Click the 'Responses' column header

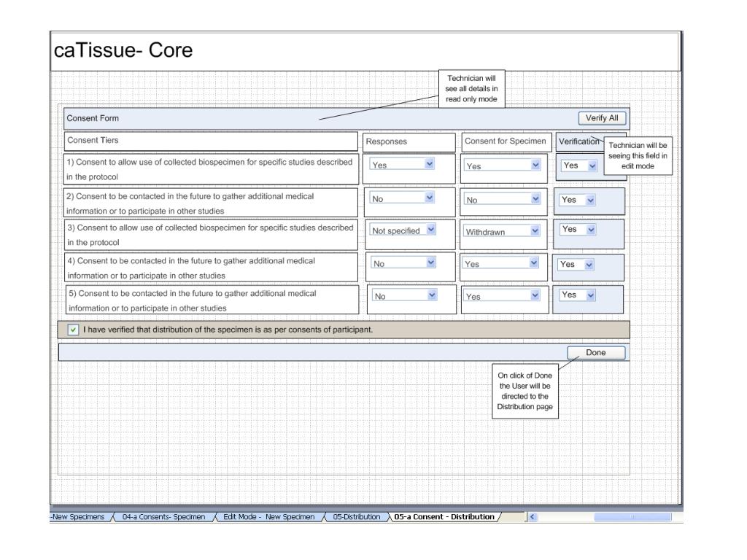[x=409, y=142]
